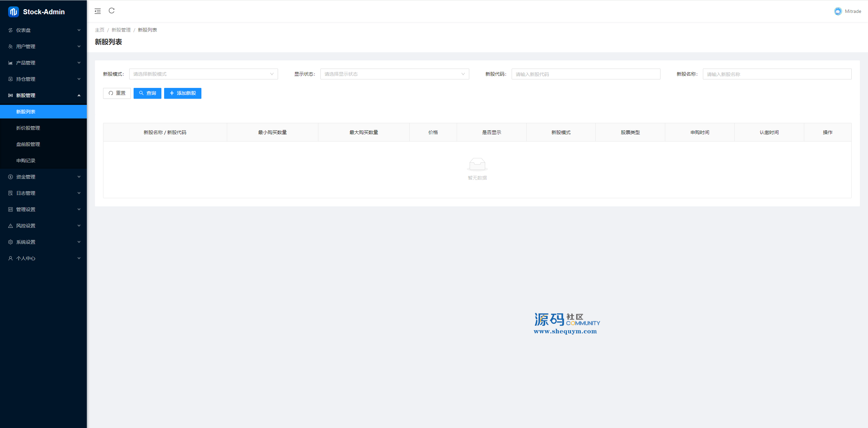868x428 pixels.
Task: Click the 产品管理 chart icon
Action: pos(11,63)
